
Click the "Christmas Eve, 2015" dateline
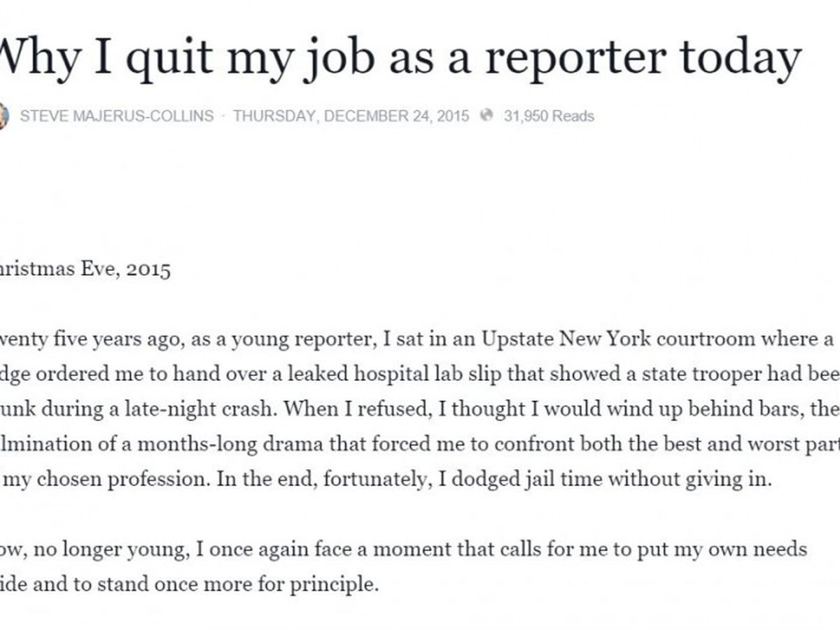pos(84,270)
